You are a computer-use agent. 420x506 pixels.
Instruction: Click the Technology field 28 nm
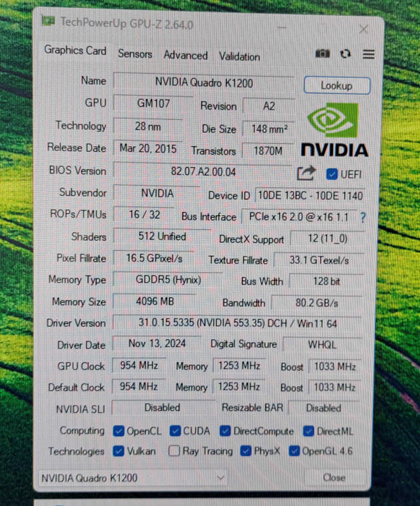[148, 126]
